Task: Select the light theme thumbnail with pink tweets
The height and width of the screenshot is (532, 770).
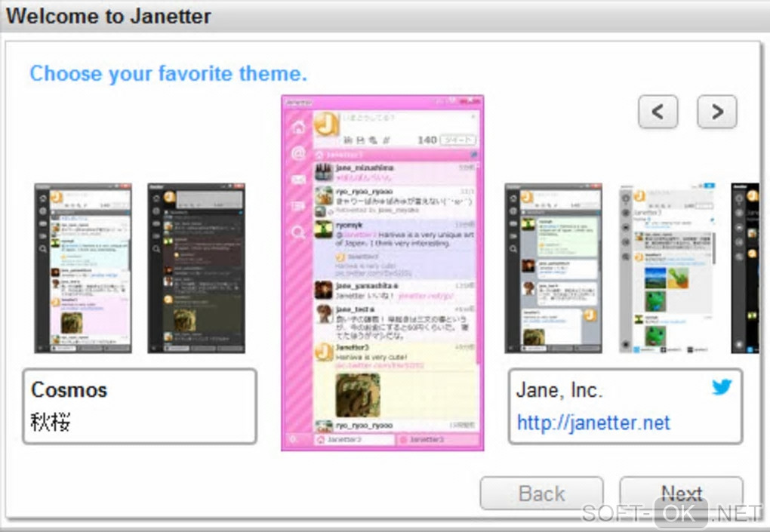Action: click(x=83, y=268)
